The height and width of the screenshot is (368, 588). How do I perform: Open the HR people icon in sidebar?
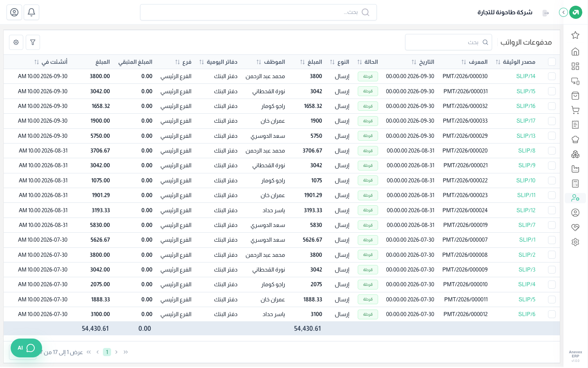pyautogui.click(x=575, y=198)
